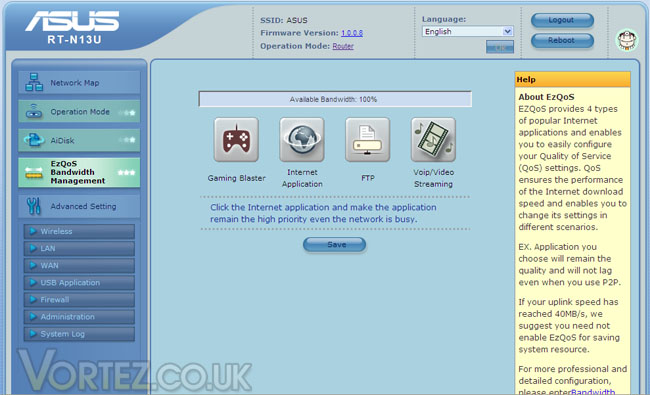
Task: Follow the Bandwidth link in Help
Action: (x=593, y=392)
